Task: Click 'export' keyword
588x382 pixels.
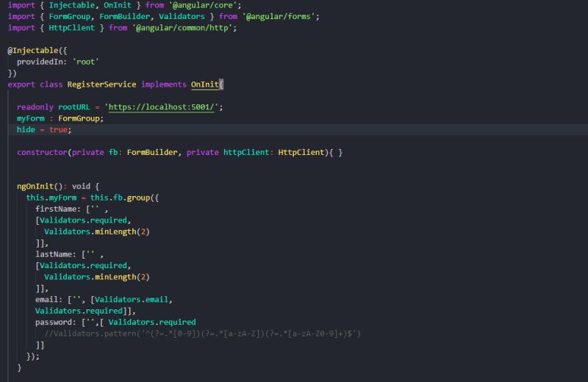Action: click(x=21, y=84)
